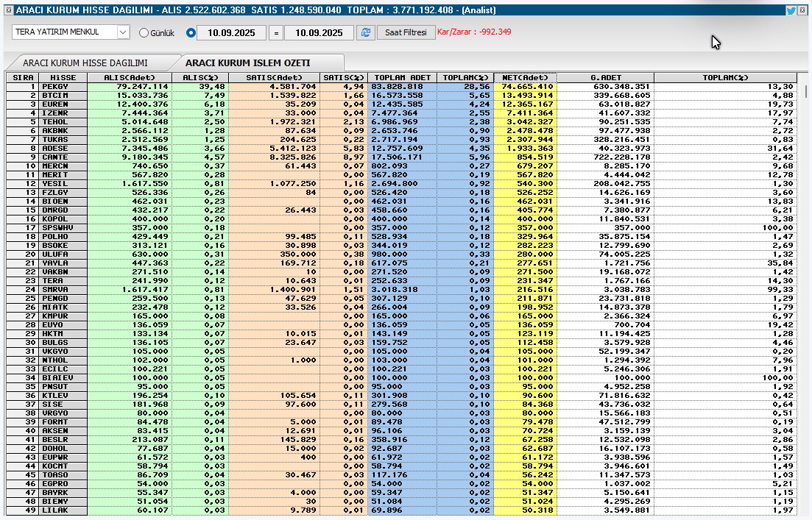812x520 pixels.
Task: Switch to the ARACI KURUM ISLEM OZETI tab
Action: pyautogui.click(x=248, y=63)
